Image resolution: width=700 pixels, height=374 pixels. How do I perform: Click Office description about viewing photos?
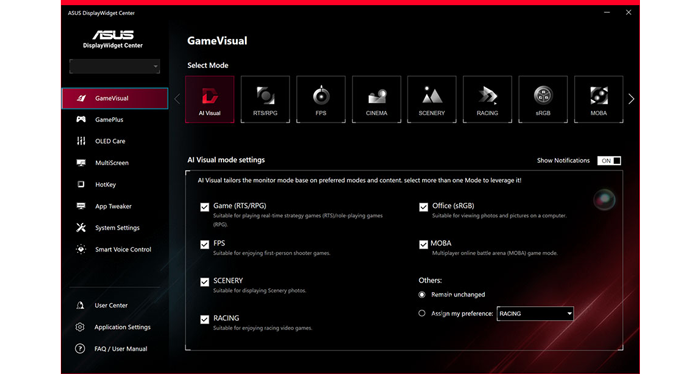(x=499, y=216)
